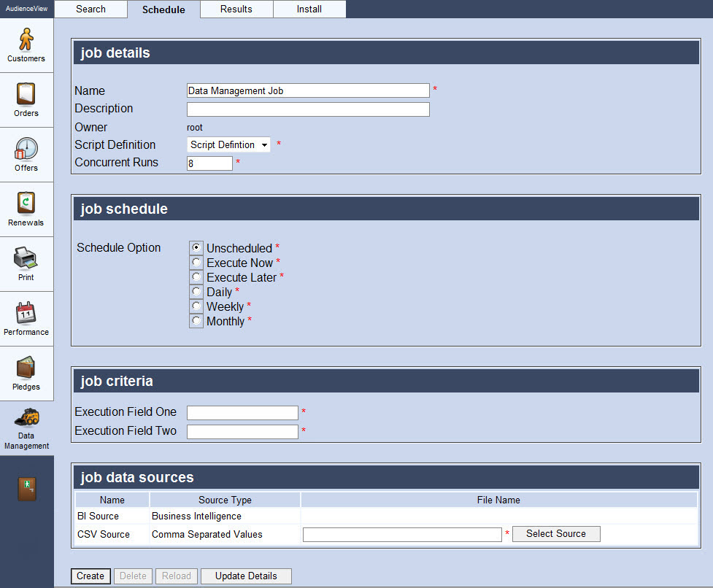
Task: Open the Data Management bulldozer icon
Action: [x=27, y=417]
